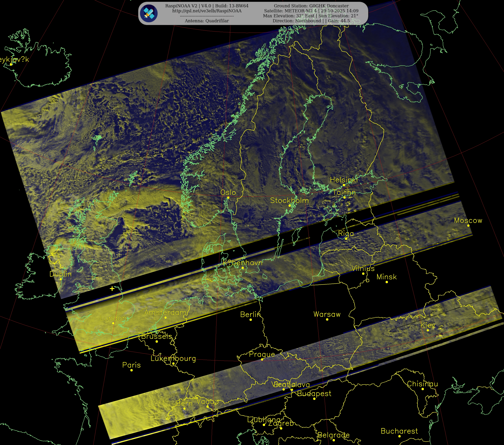The width and height of the screenshot is (504, 445).
Task: Click the Amsterdam map label
Action: tap(165, 313)
